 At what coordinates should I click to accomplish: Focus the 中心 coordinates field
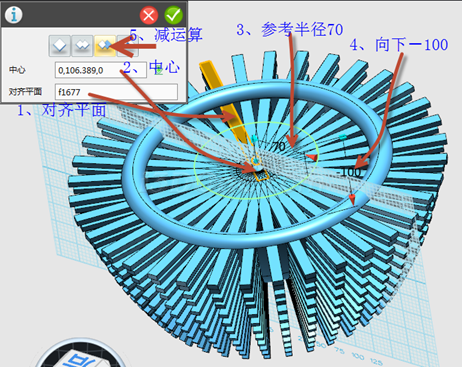tap(101, 70)
